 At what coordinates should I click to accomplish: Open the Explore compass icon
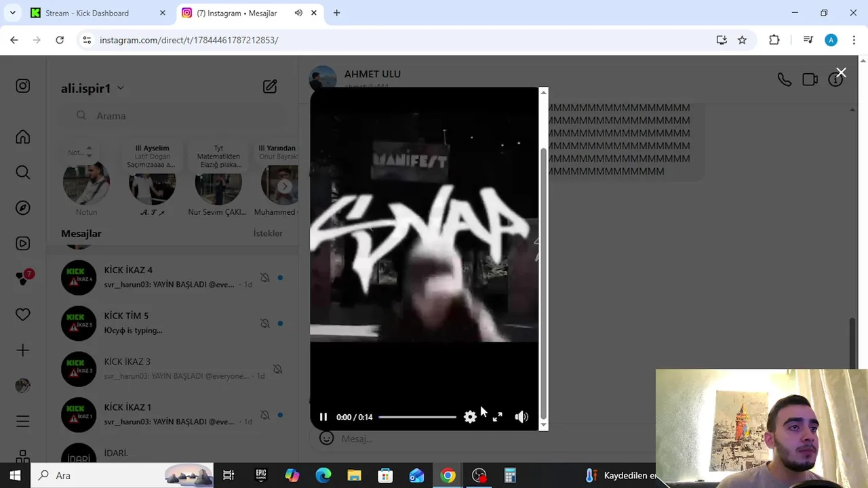click(x=23, y=207)
